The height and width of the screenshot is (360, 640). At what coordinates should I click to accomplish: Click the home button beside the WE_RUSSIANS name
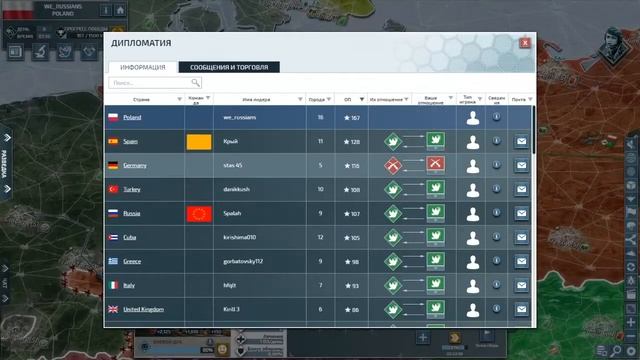point(120,10)
